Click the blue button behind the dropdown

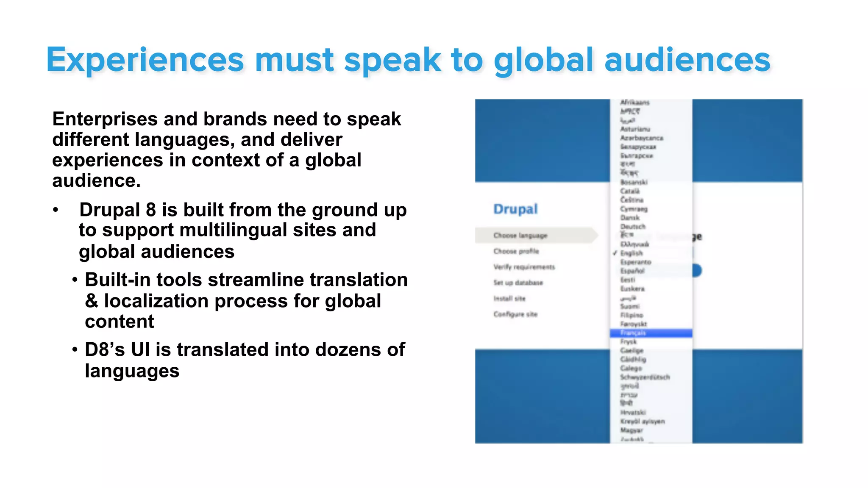click(697, 270)
